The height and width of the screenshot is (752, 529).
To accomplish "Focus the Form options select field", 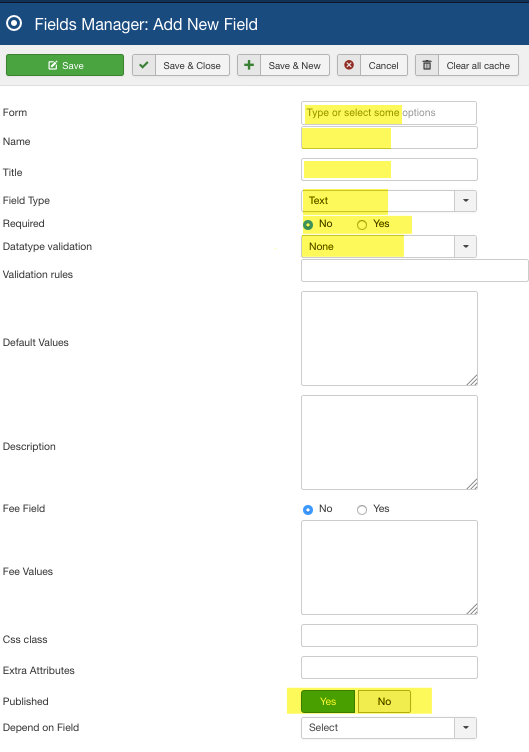I will pyautogui.click(x=389, y=113).
